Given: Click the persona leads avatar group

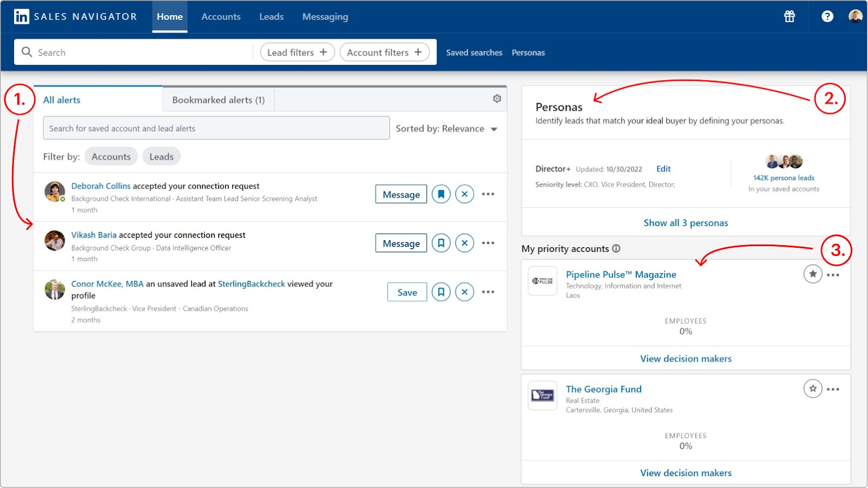Looking at the screenshot, I should (784, 162).
